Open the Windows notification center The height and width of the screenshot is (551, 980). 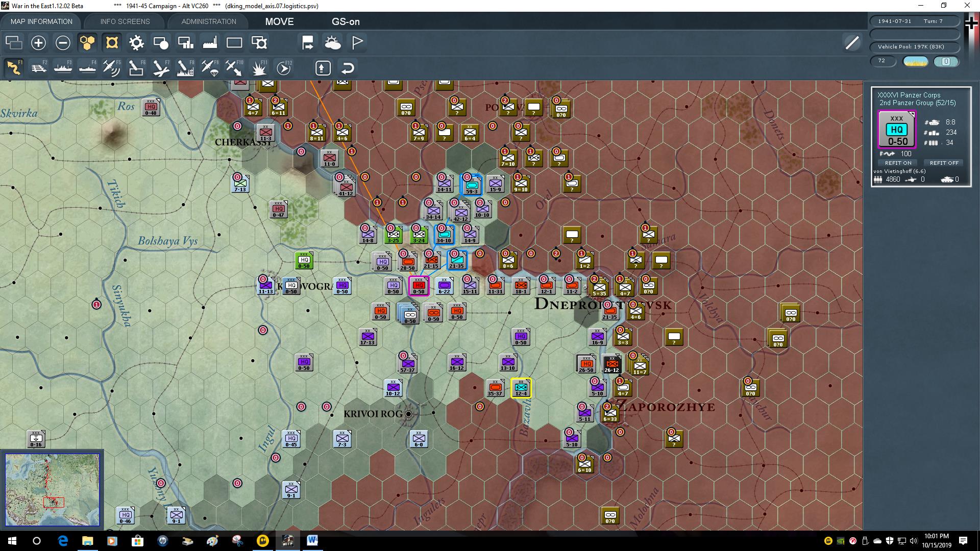[x=963, y=541]
